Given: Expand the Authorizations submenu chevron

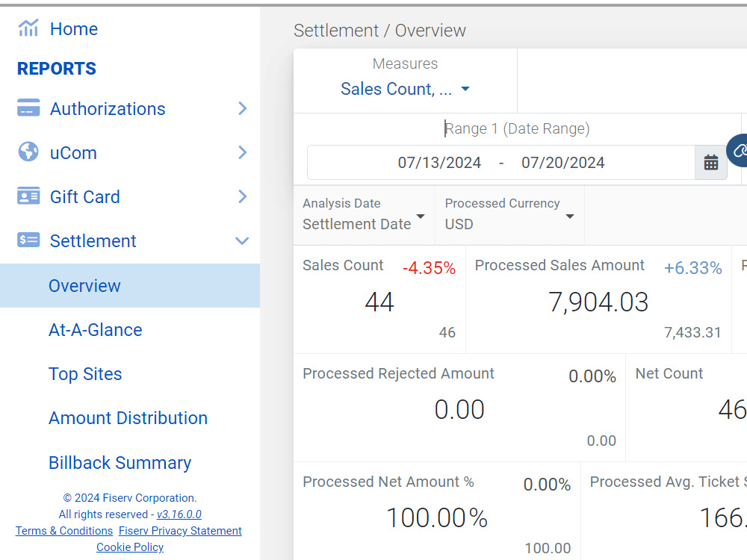Looking at the screenshot, I should point(243,108).
